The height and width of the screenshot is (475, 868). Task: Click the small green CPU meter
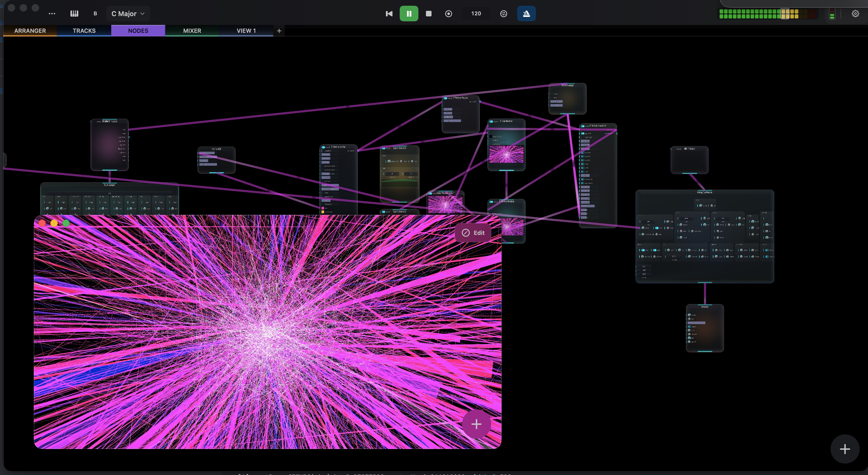832,14
